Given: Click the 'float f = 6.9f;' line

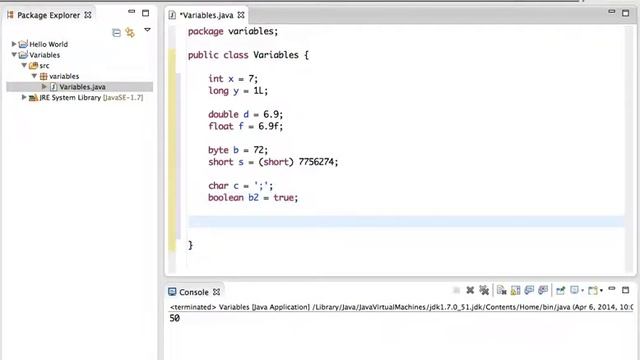Looking at the screenshot, I should (245, 126).
